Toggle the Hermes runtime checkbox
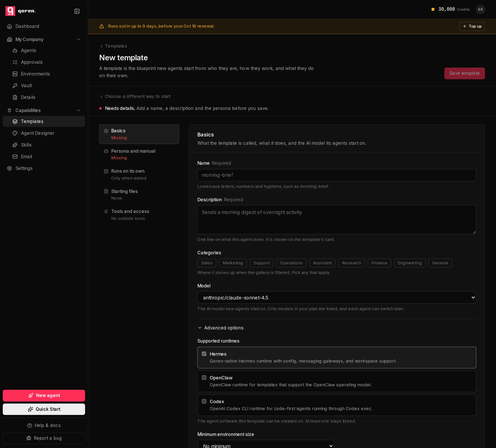This screenshot has width=496, height=448. pyautogui.click(x=204, y=354)
